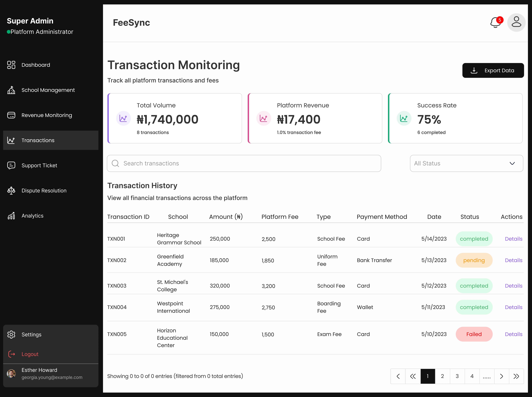Select the Transactions menu item
The height and width of the screenshot is (397, 532).
click(51, 140)
